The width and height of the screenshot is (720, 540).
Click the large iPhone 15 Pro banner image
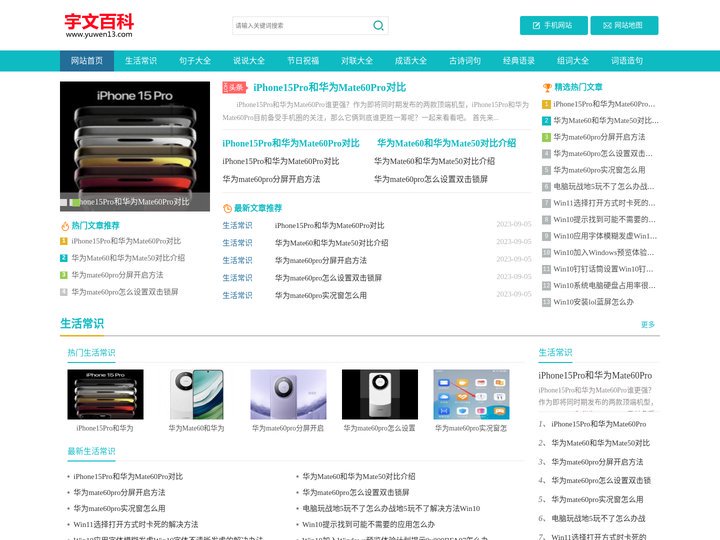(x=135, y=146)
